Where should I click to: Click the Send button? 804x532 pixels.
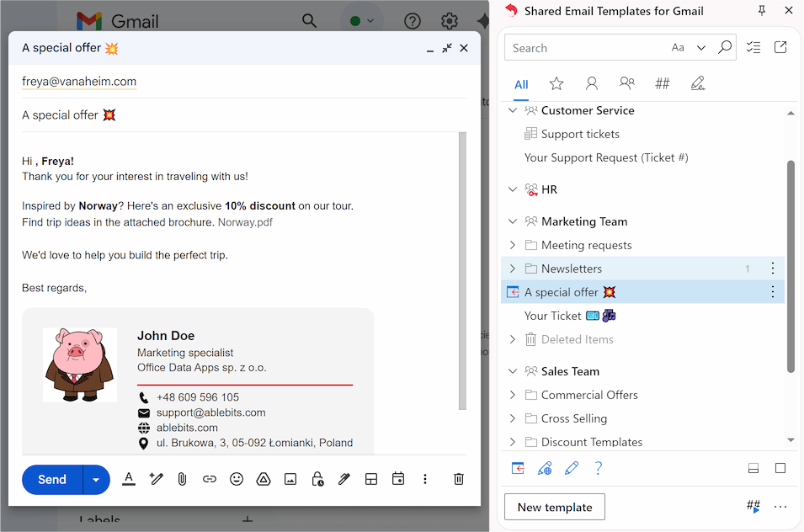coord(52,480)
